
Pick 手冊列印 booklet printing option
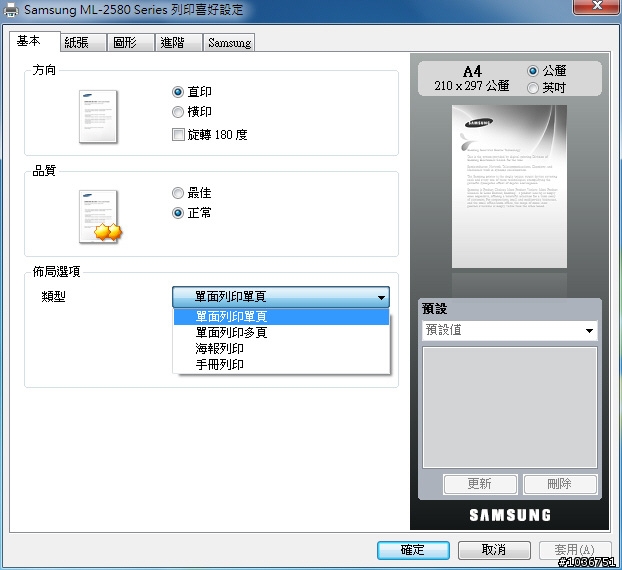[281, 364]
